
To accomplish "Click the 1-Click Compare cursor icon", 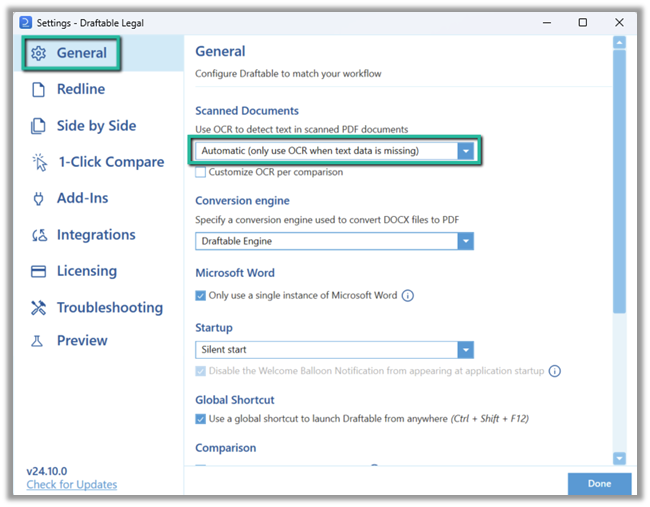I will pos(40,162).
